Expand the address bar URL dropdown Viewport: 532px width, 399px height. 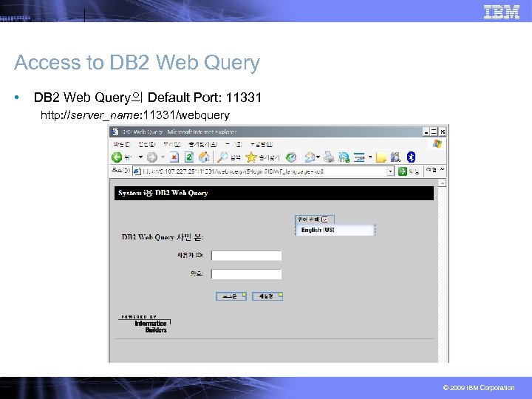click(x=391, y=171)
